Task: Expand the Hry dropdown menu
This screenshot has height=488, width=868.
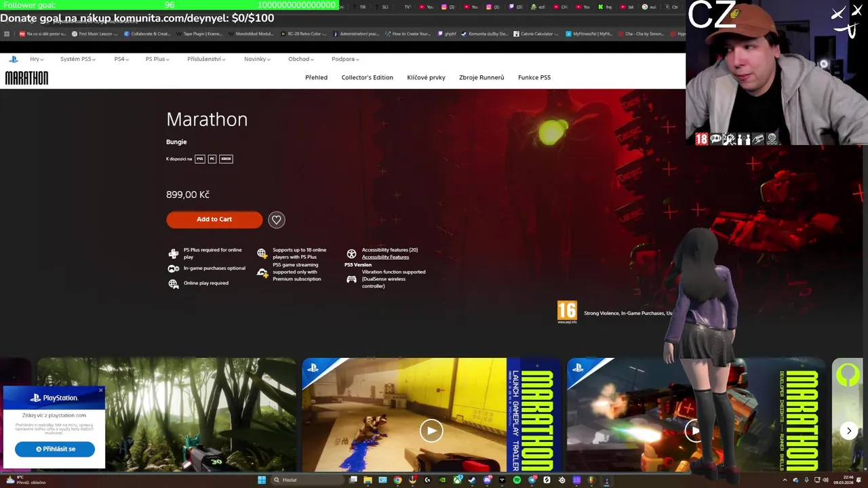Action: tap(36, 59)
